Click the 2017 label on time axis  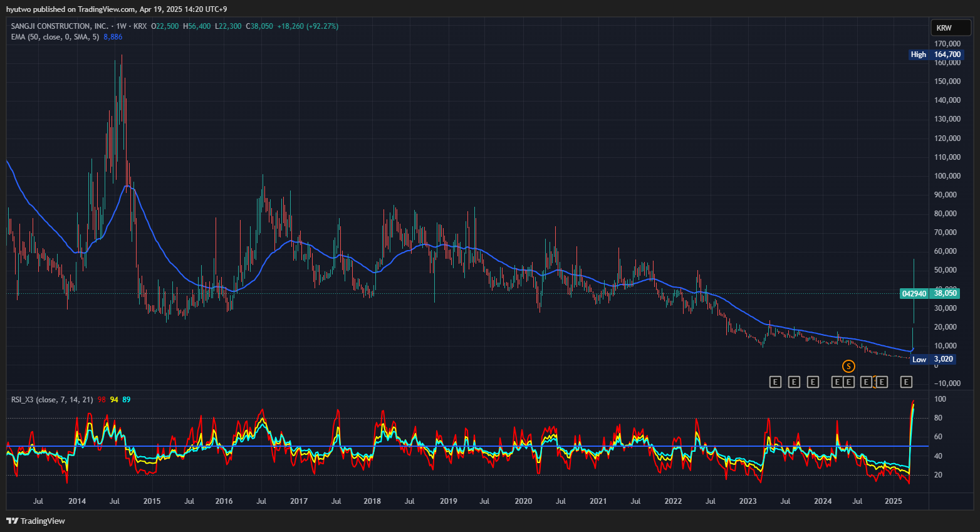coord(299,501)
